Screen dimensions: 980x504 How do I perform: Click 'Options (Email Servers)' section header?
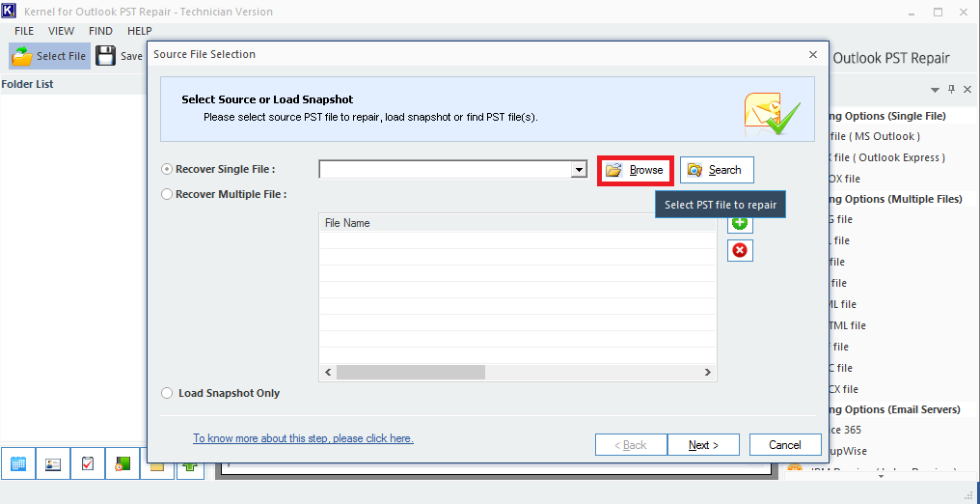coord(895,409)
